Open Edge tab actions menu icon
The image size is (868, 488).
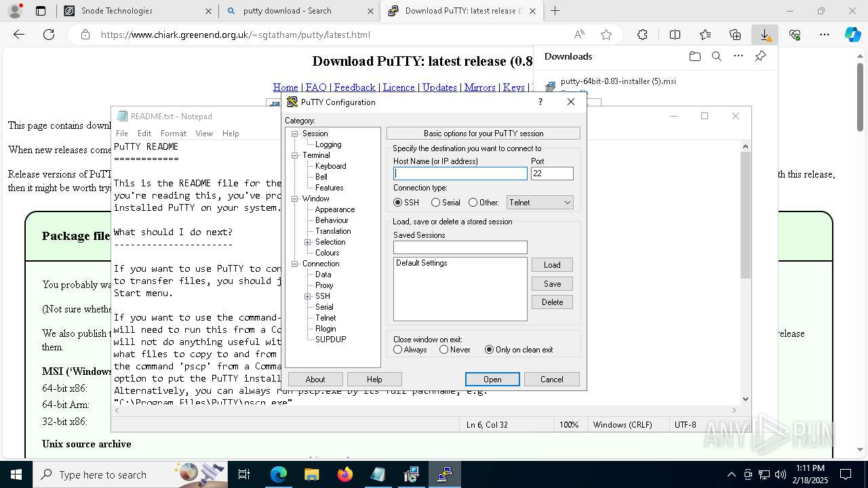point(41,11)
